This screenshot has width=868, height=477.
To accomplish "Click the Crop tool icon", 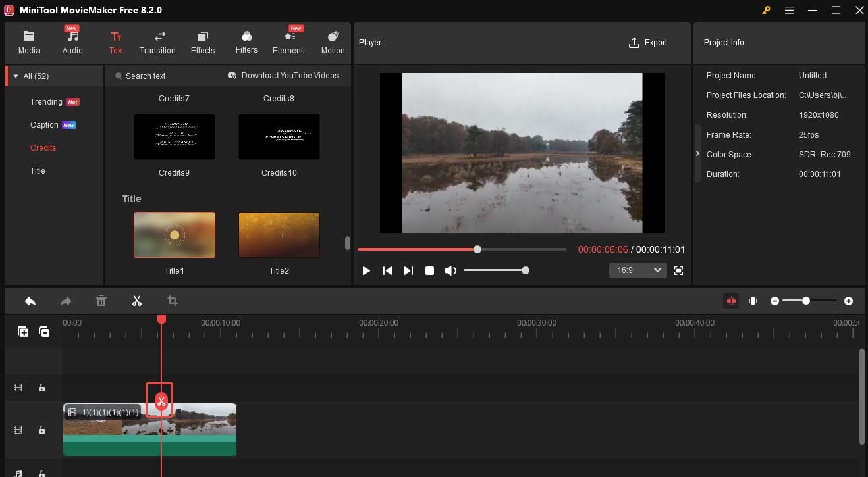I will (x=173, y=301).
